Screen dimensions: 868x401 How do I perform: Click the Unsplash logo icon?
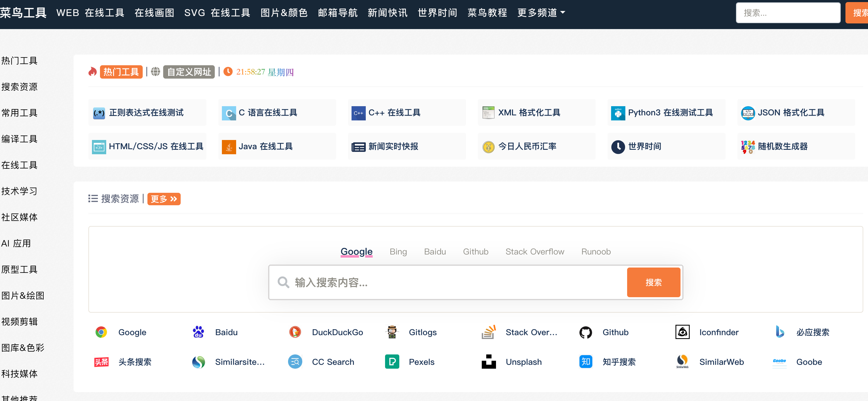tap(488, 362)
